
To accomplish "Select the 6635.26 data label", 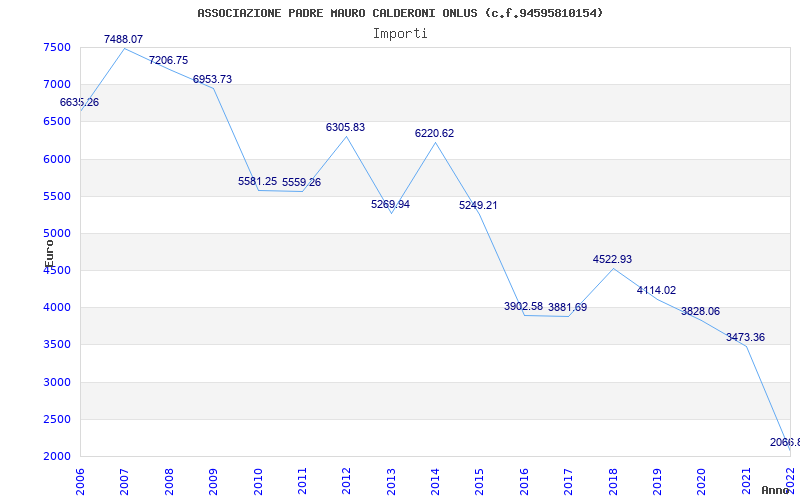I will click(x=80, y=102).
